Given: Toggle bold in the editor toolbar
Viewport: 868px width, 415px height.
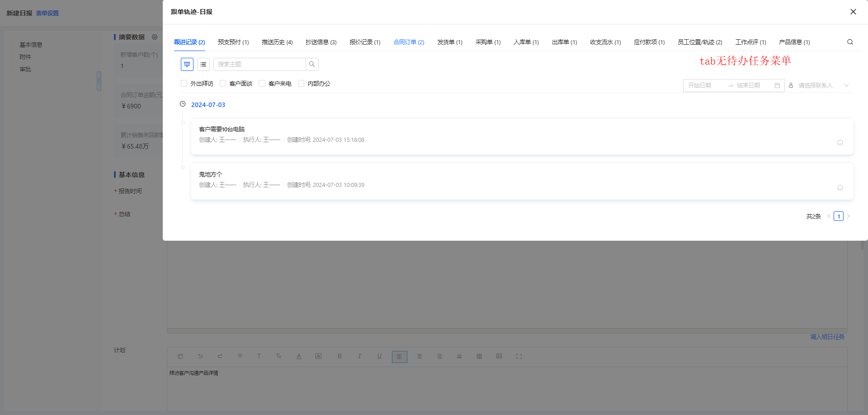Looking at the screenshot, I should point(340,356).
